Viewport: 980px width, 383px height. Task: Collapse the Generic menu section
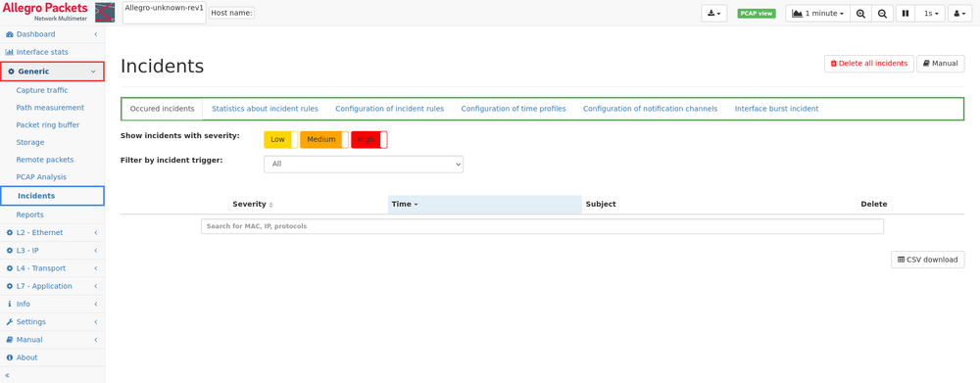tap(52, 72)
